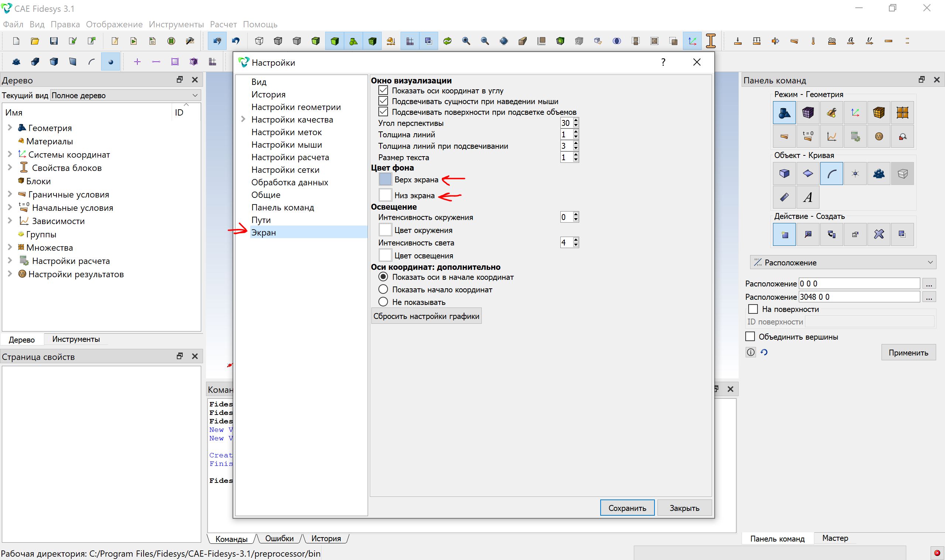
Task: Click 'Верх экрана' background color swatch
Action: click(385, 179)
